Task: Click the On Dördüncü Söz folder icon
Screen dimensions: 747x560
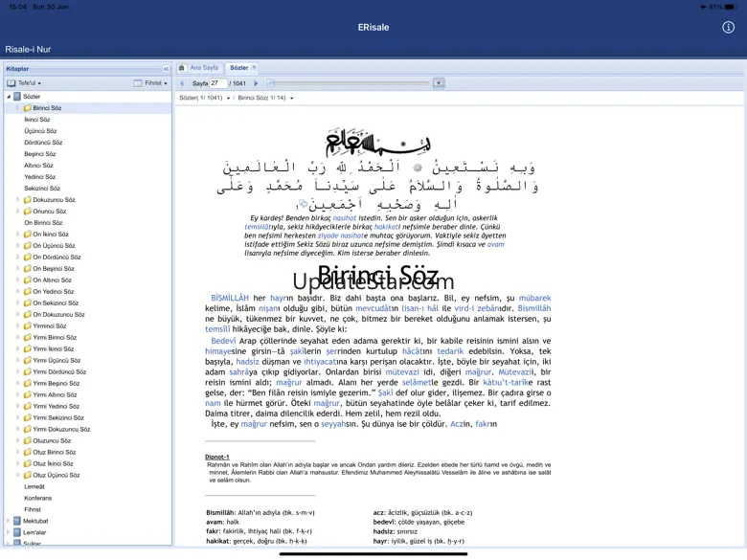Action: (28, 257)
